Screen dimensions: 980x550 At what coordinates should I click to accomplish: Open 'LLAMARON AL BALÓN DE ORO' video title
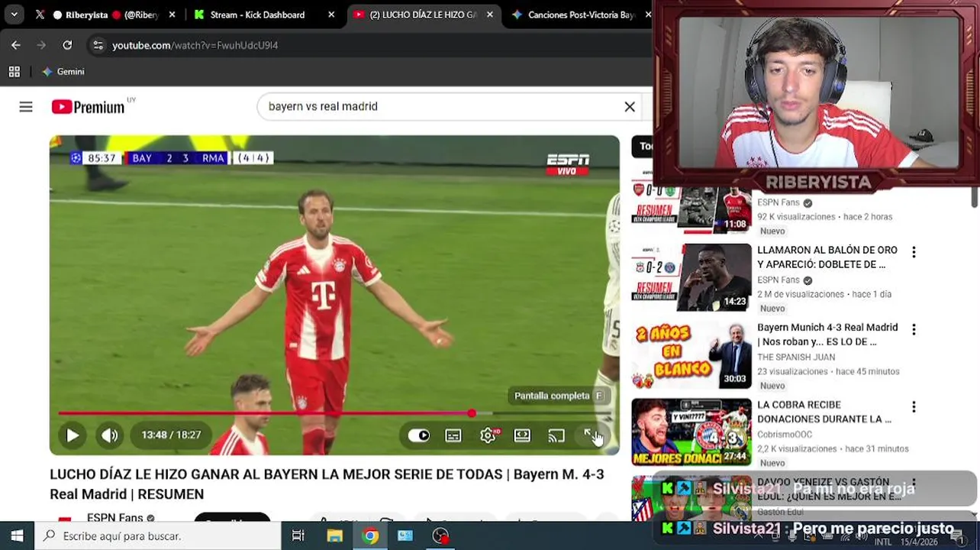coord(827,257)
